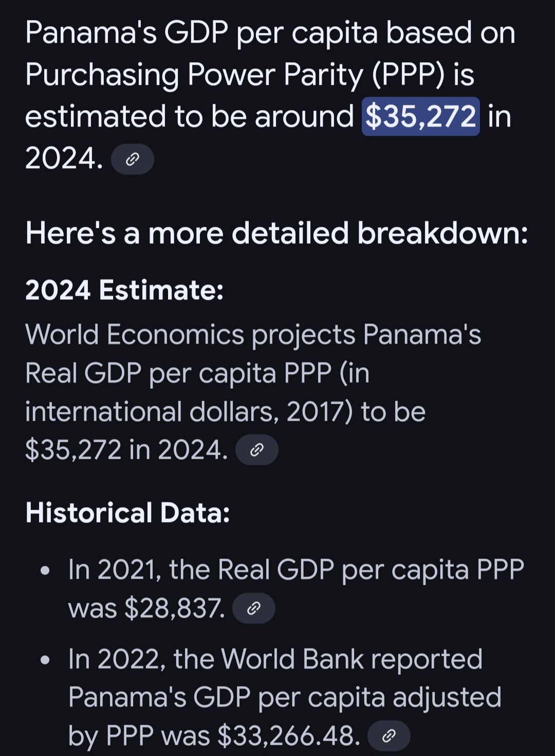Click the "Here's a more detailed breakdown:" heading
Viewport: 555px width, 756px height.
click(276, 233)
